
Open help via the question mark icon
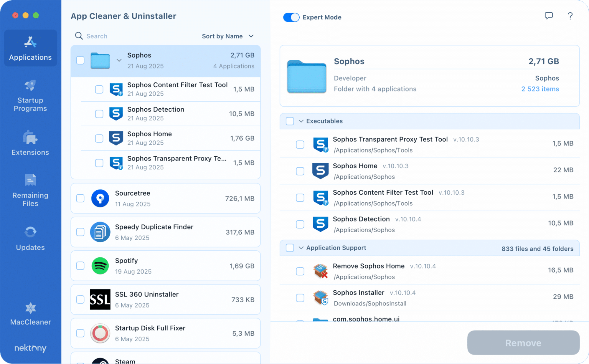coord(570,16)
